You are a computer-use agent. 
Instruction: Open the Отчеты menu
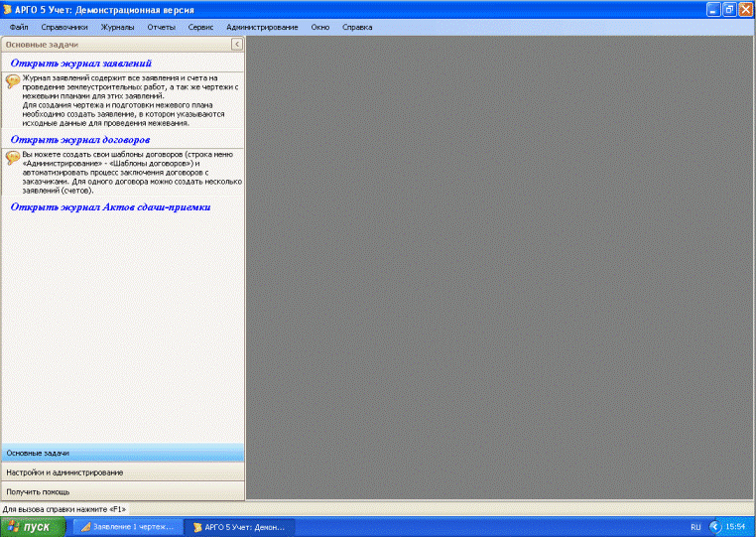pyautogui.click(x=161, y=27)
